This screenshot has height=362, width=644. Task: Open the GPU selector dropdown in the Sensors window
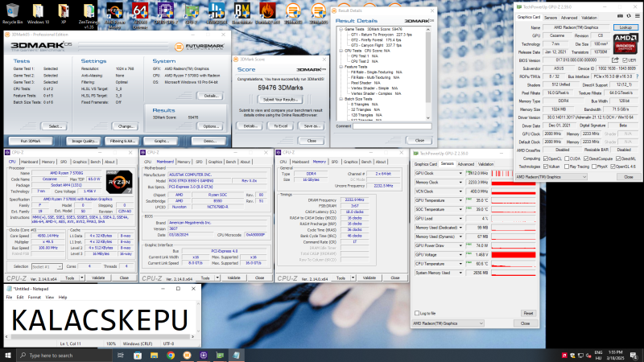(448, 323)
